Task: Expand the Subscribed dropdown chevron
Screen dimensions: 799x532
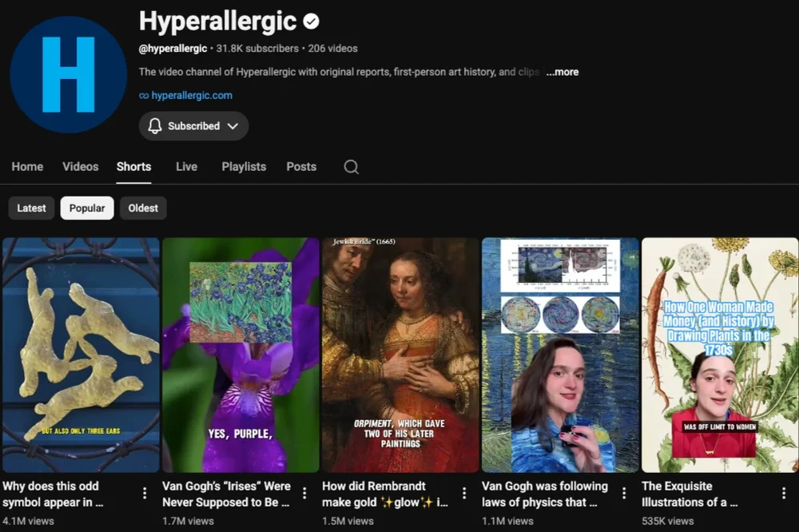Action: click(x=233, y=126)
